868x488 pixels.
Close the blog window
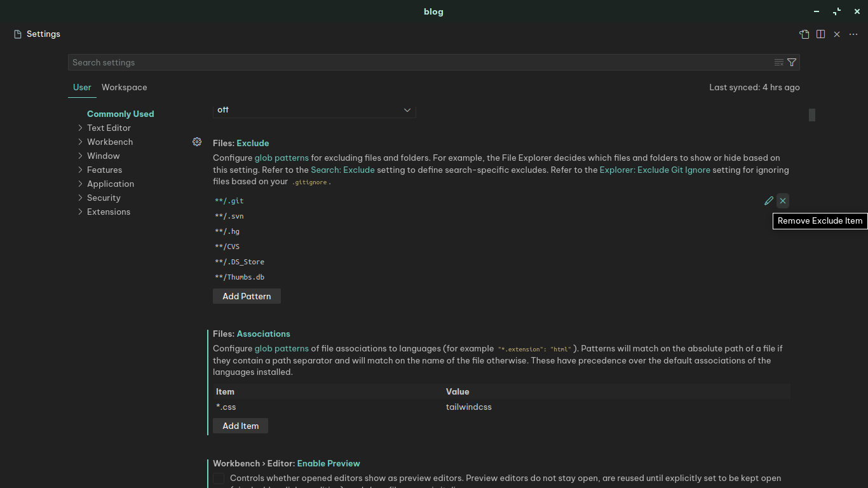point(857,11)
